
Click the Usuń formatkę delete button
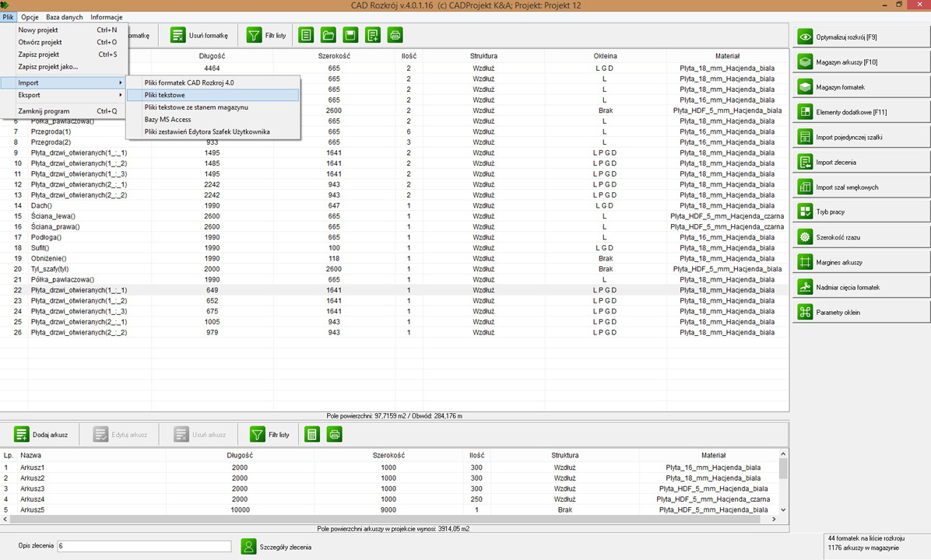pos(199,35)
